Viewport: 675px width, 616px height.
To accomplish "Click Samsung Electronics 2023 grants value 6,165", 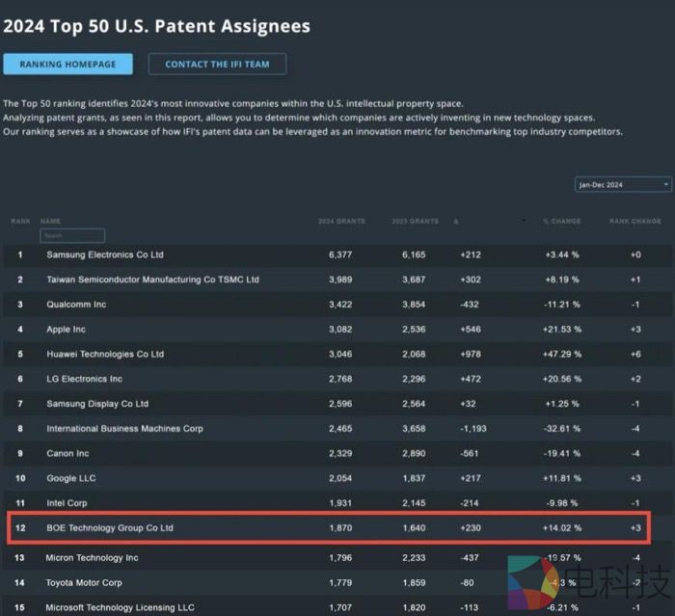I will (x=414, y=254).
